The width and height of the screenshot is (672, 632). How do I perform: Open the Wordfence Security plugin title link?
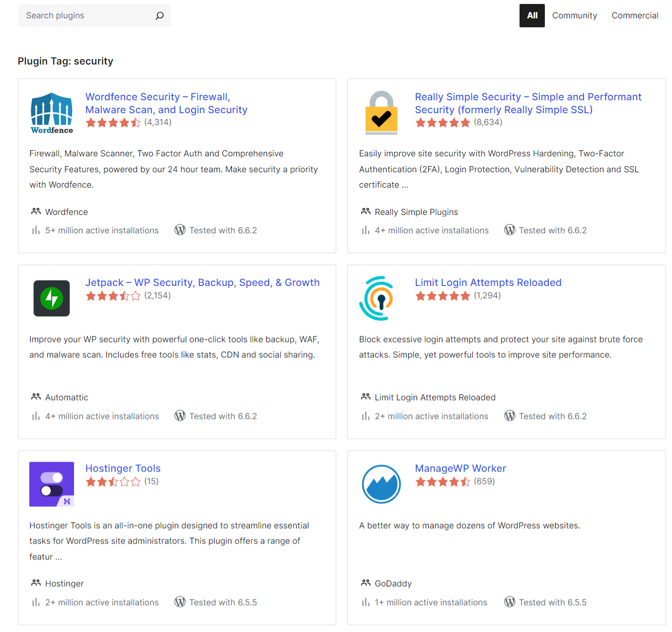click(166, 103)
